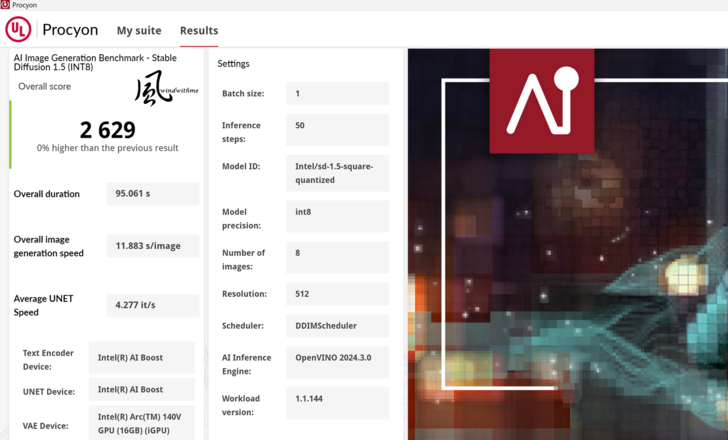Click the Overall image generation speed label
This screenshot has height=440, width=728.
[x=49, y=246]
